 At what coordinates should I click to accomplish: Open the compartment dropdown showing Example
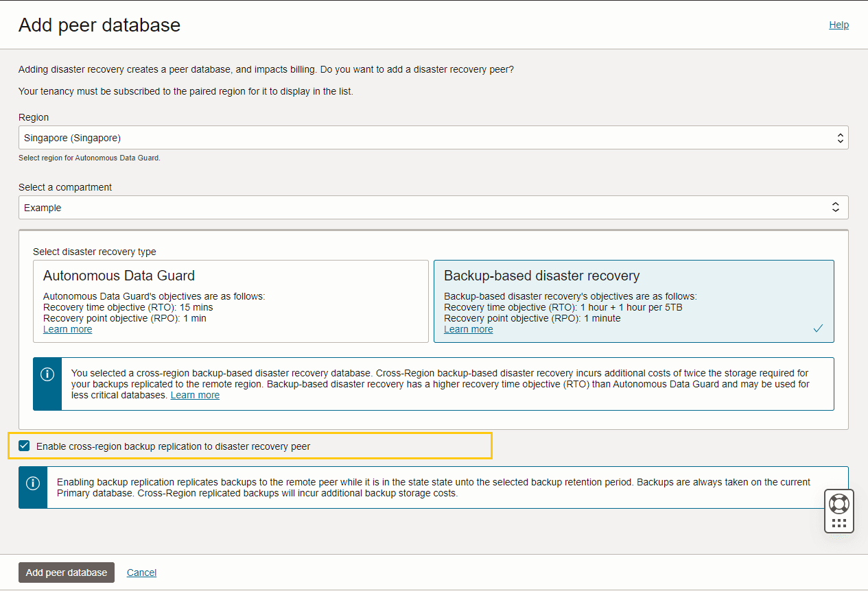pyautogui.click(x=433, y=208)
